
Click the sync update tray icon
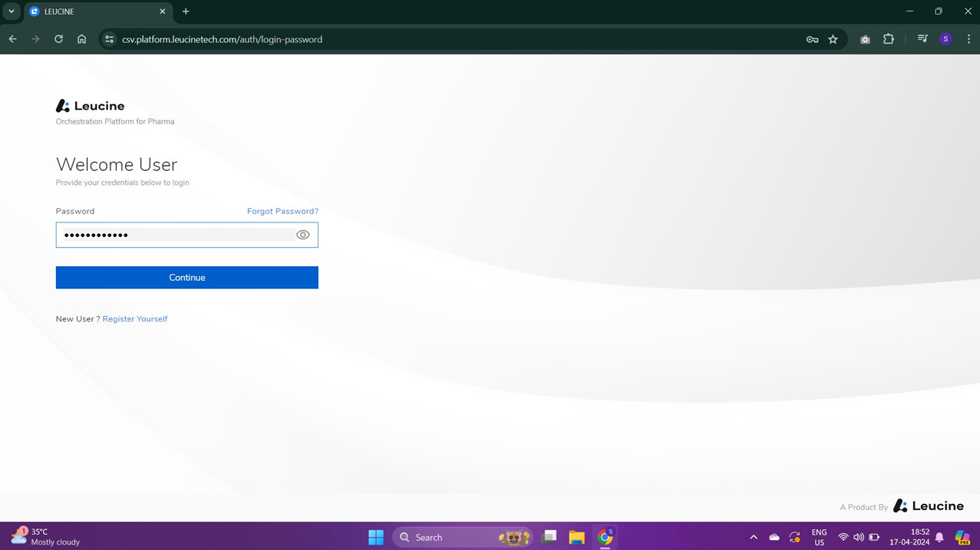795,537
